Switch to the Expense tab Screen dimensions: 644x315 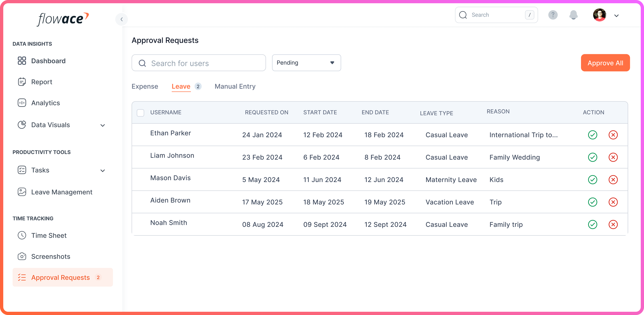tap(145, 86)
